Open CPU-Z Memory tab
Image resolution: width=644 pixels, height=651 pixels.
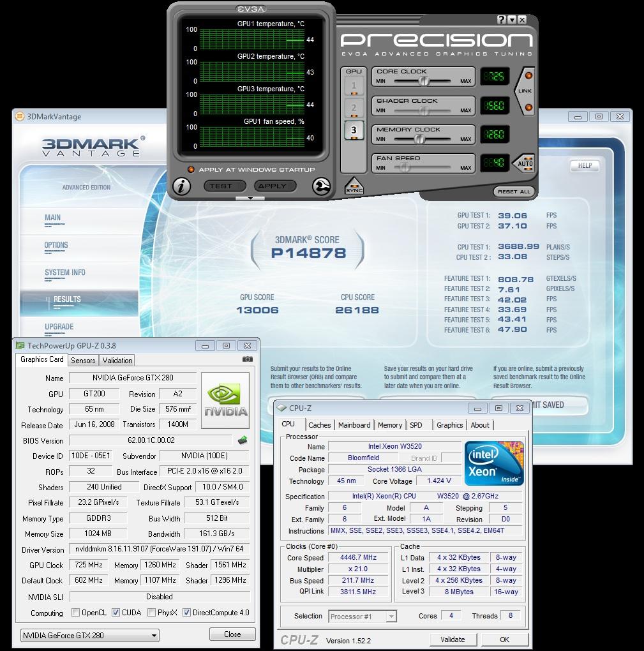(389, 425)
